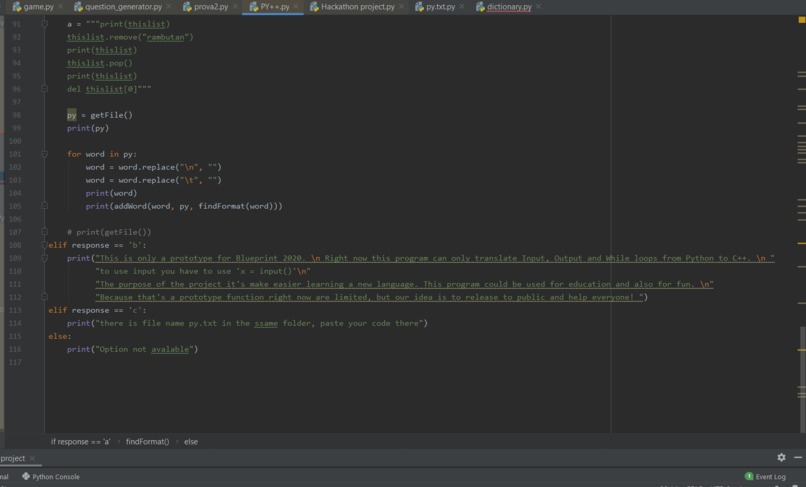Close the question_generator.py tab
The height and width of the screenshot is (487, 806).
169,7
